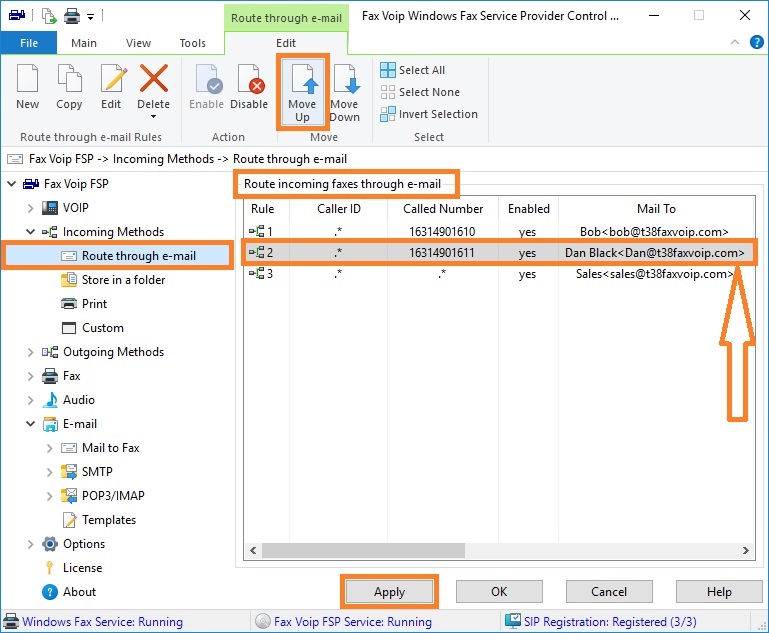This screenshot has height=633, width=769.
Task: Expand the Mail to Fax node
Action: pos(49,448)
